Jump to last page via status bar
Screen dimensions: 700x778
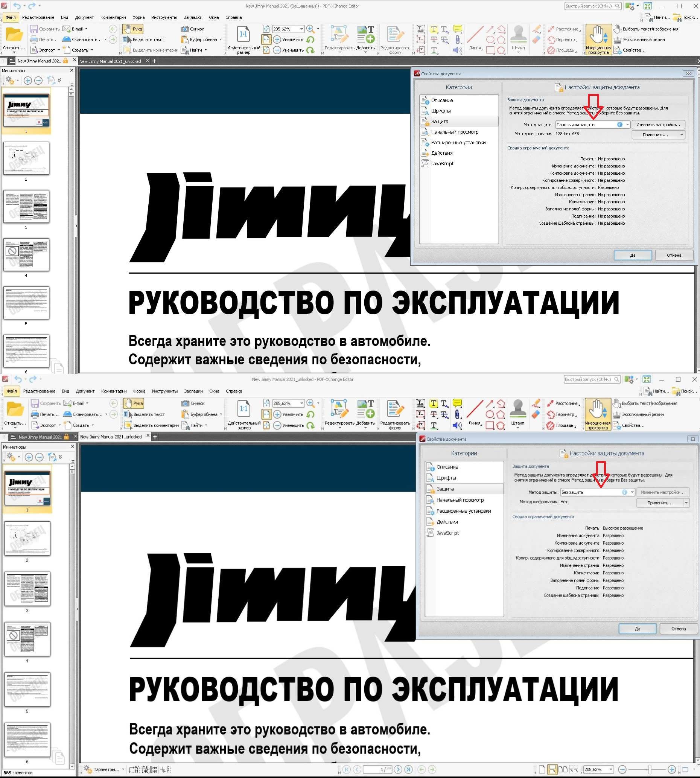[408, 769]
